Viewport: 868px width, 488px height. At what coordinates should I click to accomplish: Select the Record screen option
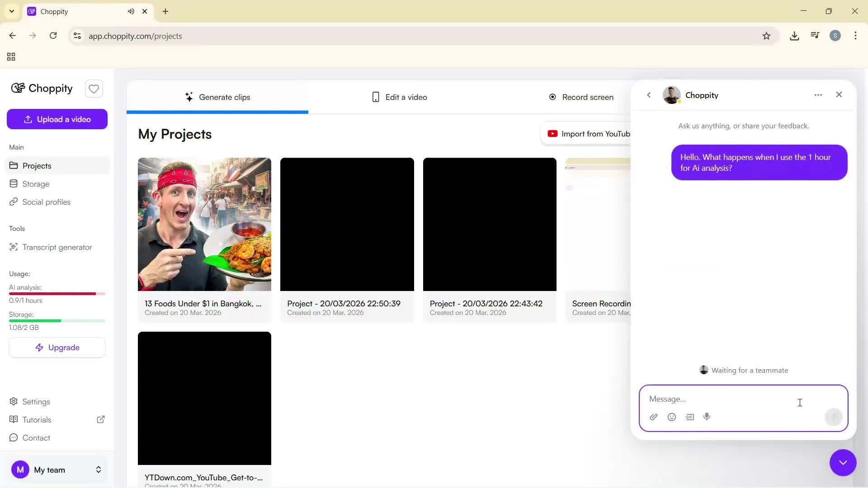tap(587, 97)
